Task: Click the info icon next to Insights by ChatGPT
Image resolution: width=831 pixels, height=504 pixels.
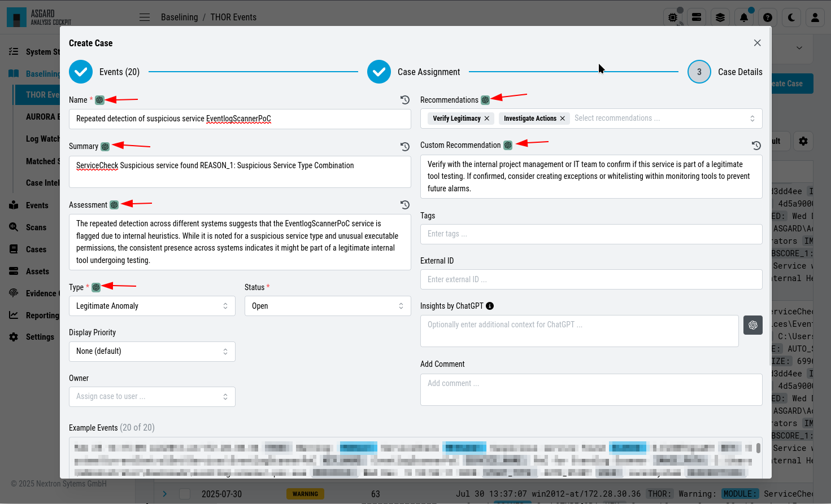Action: [490, 306]
